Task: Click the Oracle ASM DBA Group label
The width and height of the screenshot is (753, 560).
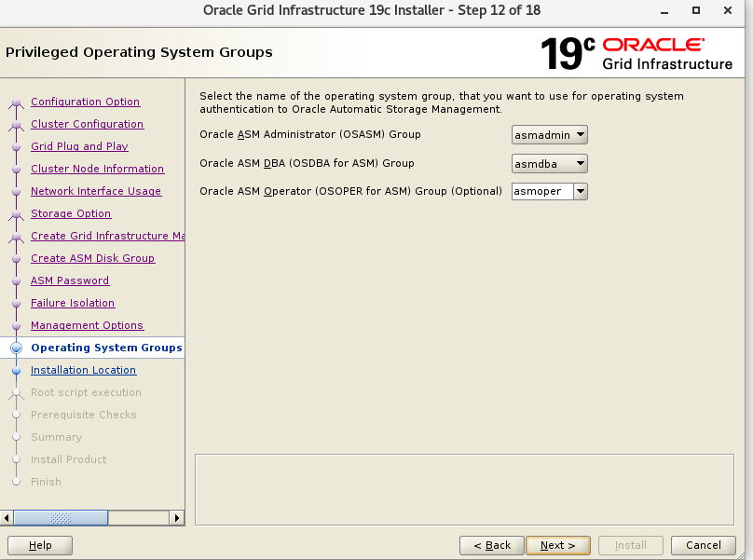Action: (307, 163)
